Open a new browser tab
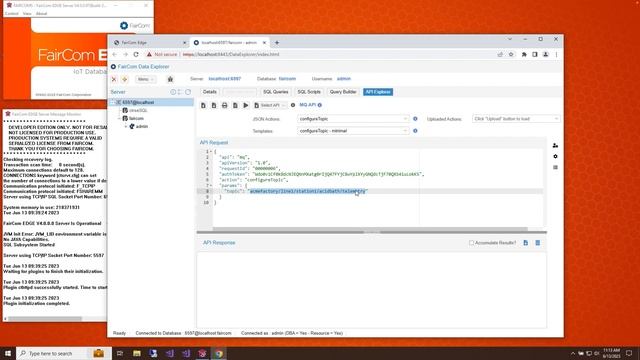 277,42
